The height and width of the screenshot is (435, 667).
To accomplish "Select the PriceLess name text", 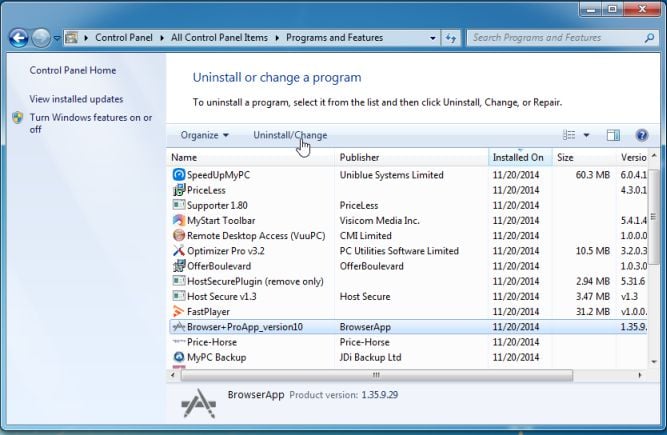I will (206, 190).
